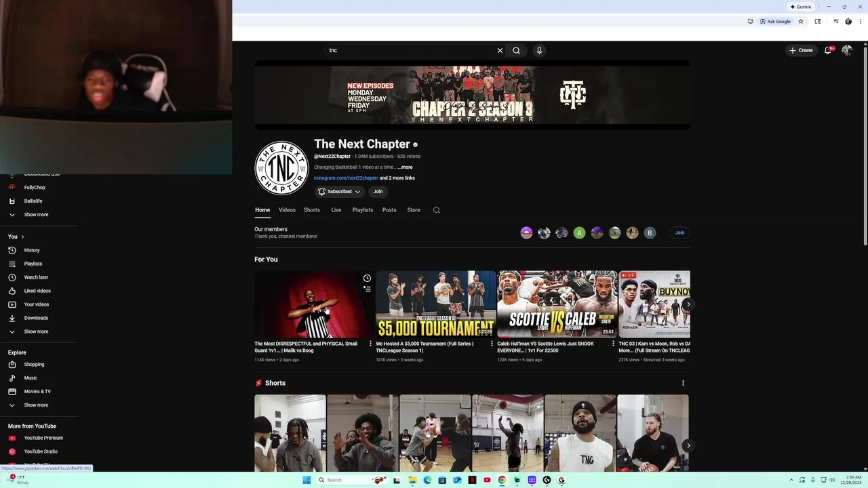
Task: Click the Join button in members row
Action: 679,232
